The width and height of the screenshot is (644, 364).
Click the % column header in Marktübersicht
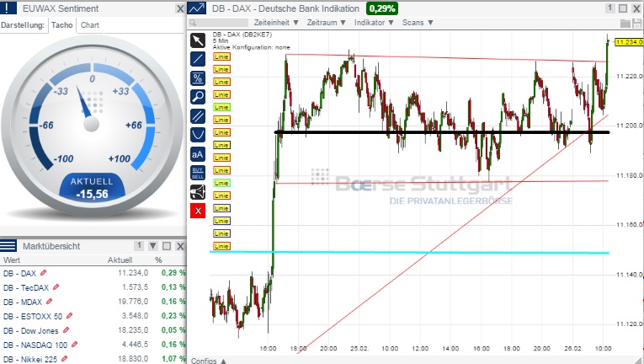click(x=158, y=260)
